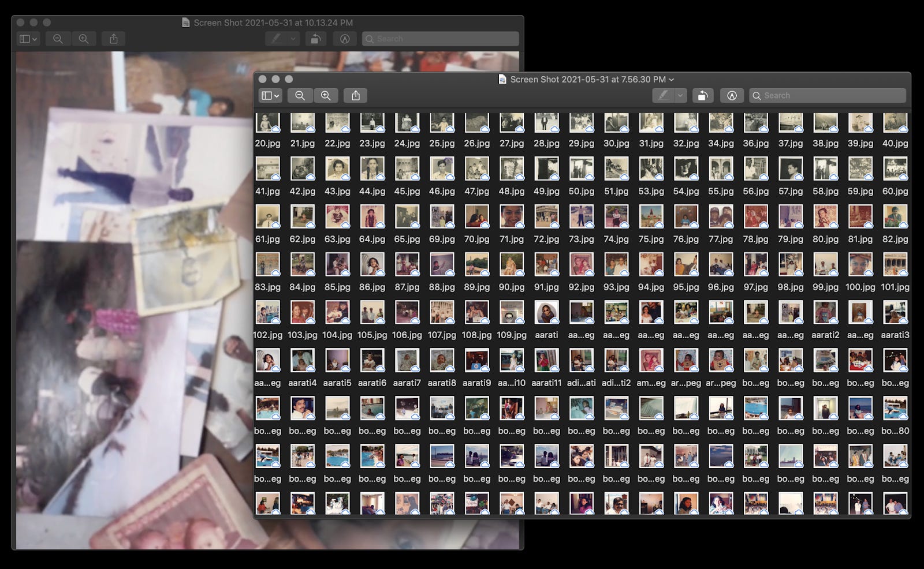Show Markup toolbar in front Preview window

(x=732, y=96)
